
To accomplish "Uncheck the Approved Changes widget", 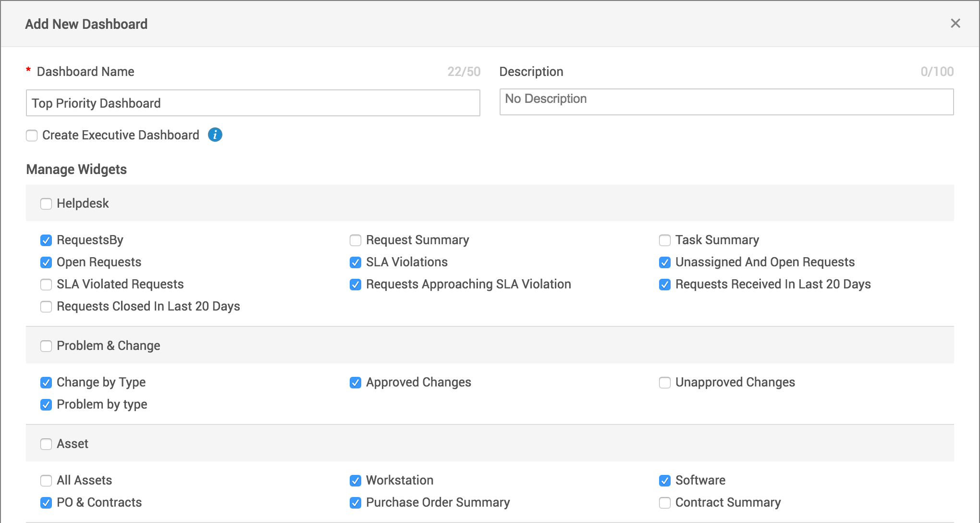I will (355, 383).
